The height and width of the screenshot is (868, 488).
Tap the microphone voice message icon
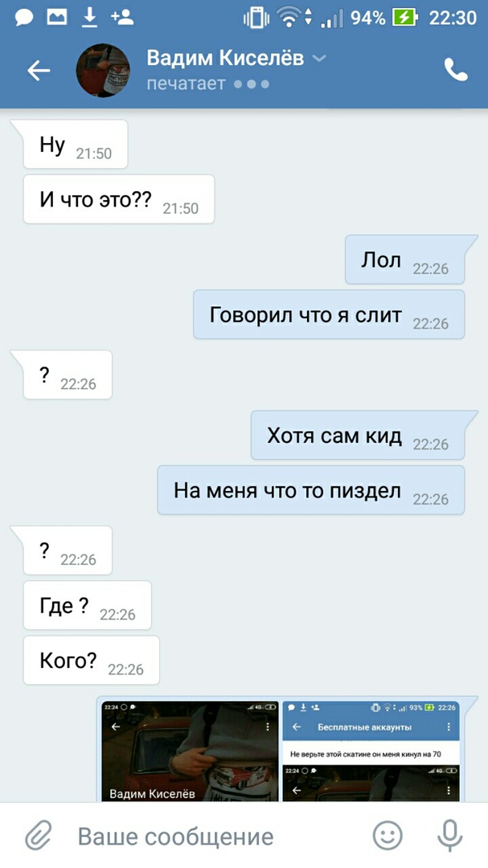pyautogui.click(x=449, y=836)
